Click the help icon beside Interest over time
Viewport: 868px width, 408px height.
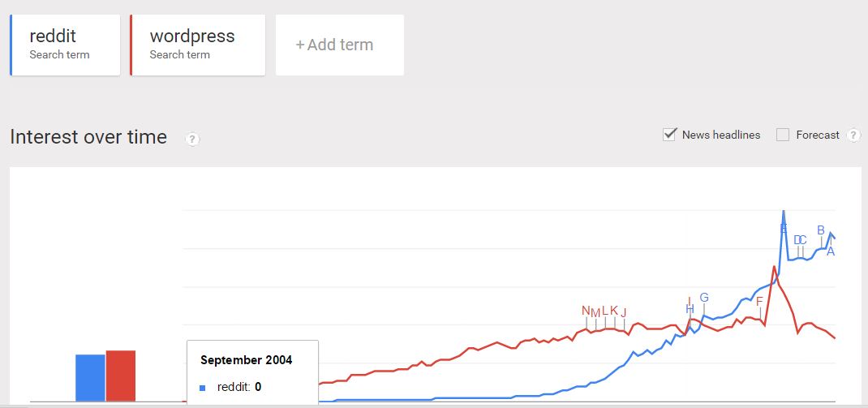[192, 139]
